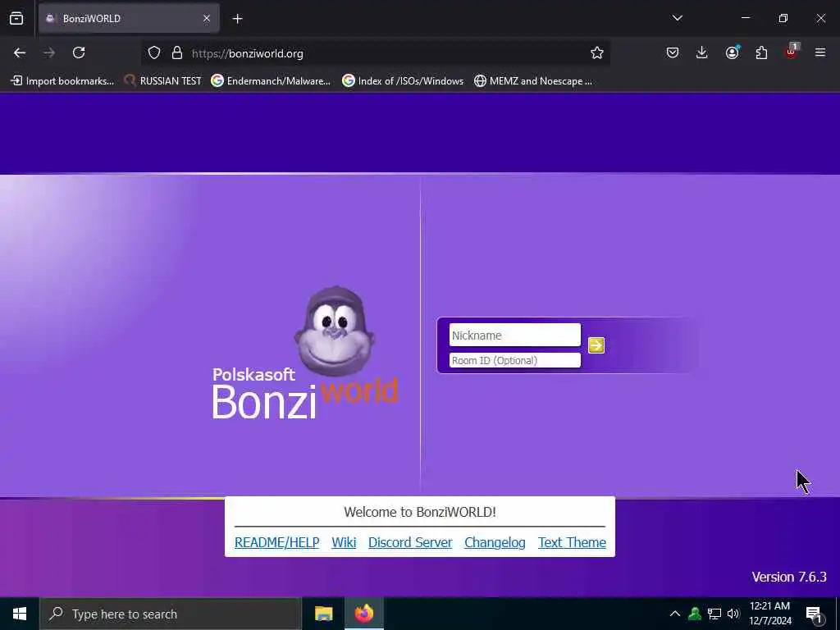Open the Windows Start menu
Viewport: 840px width, 630px height.
(20, 614)
